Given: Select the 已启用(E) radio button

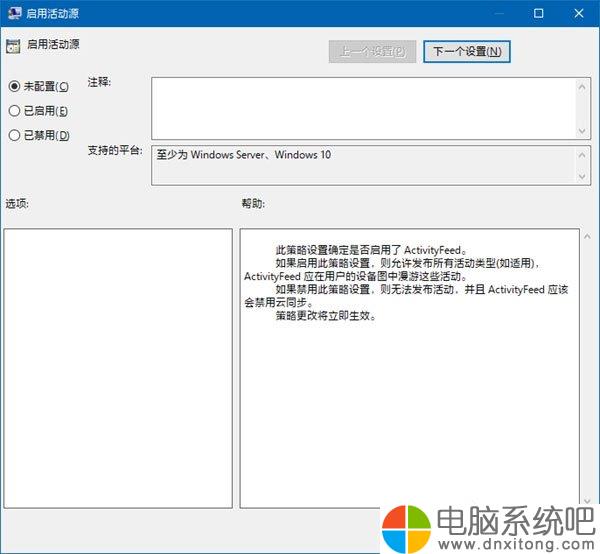Looking at the screenshot, I should [14, 111].
